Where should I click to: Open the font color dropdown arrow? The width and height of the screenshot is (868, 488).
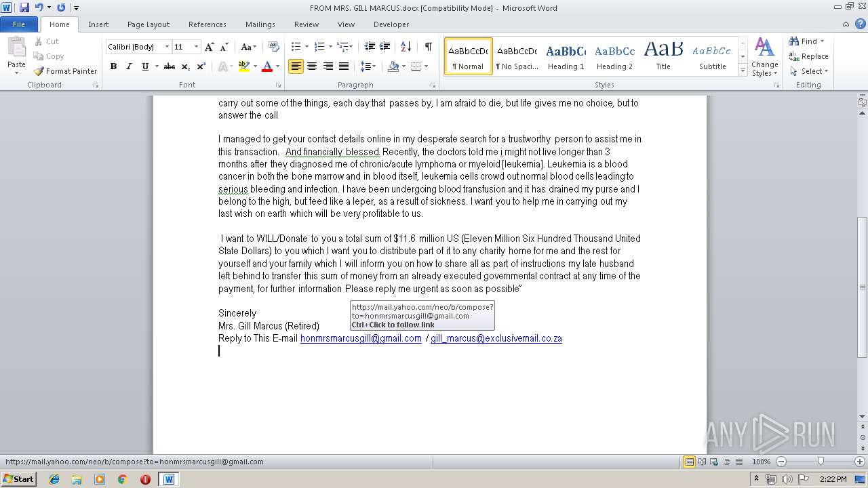coord(277,66)
